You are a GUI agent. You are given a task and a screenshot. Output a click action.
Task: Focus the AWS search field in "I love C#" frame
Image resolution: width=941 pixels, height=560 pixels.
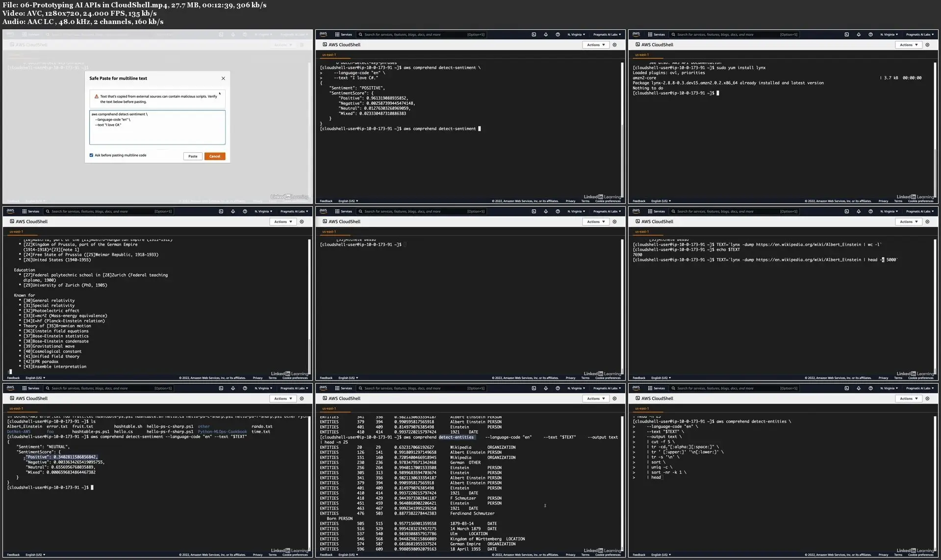click(x=422, y=34)
